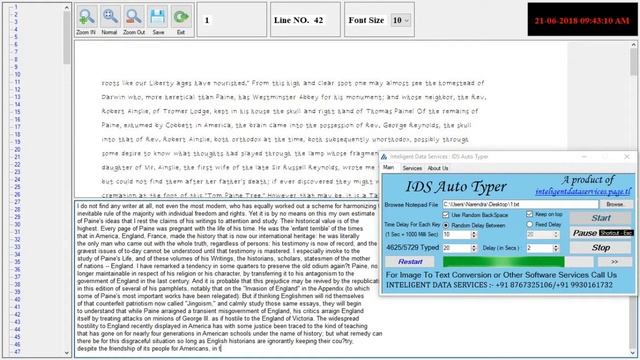Select line 30 in the line tree
The height and width of the screenshot is (360, 640).
click(17, 224)
